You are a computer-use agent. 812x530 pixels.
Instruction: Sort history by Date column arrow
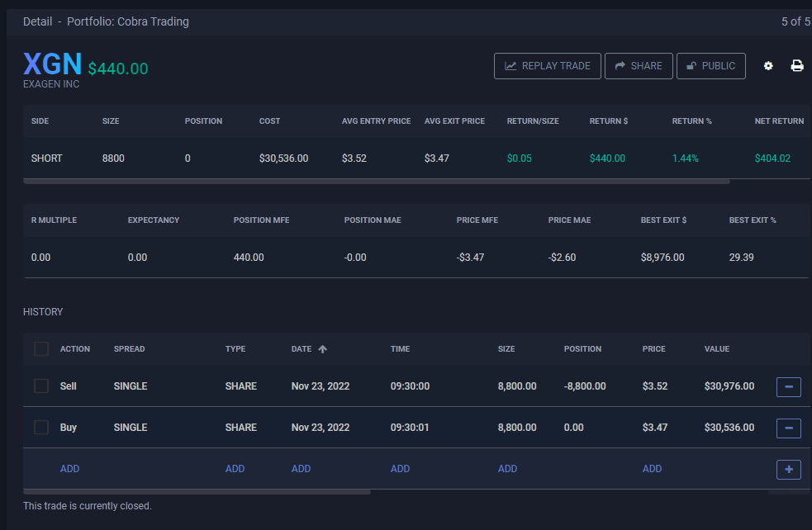pyautogui.click(x=322, y=349)
